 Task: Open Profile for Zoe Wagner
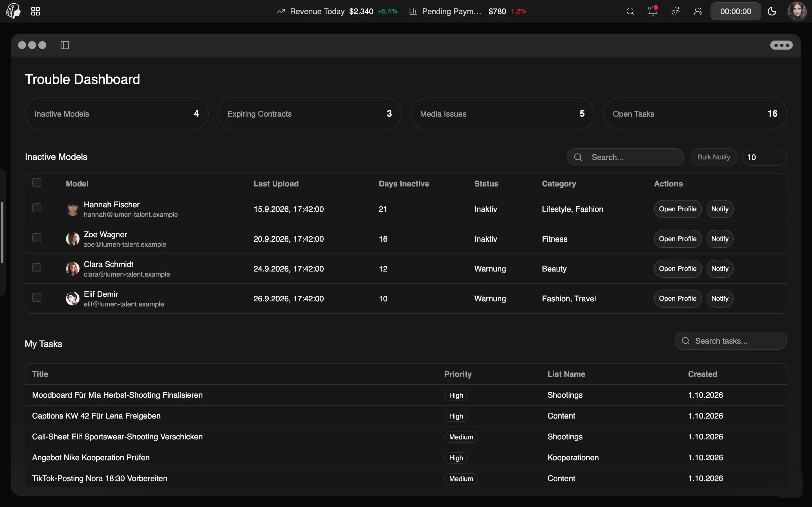click(678, 239)
